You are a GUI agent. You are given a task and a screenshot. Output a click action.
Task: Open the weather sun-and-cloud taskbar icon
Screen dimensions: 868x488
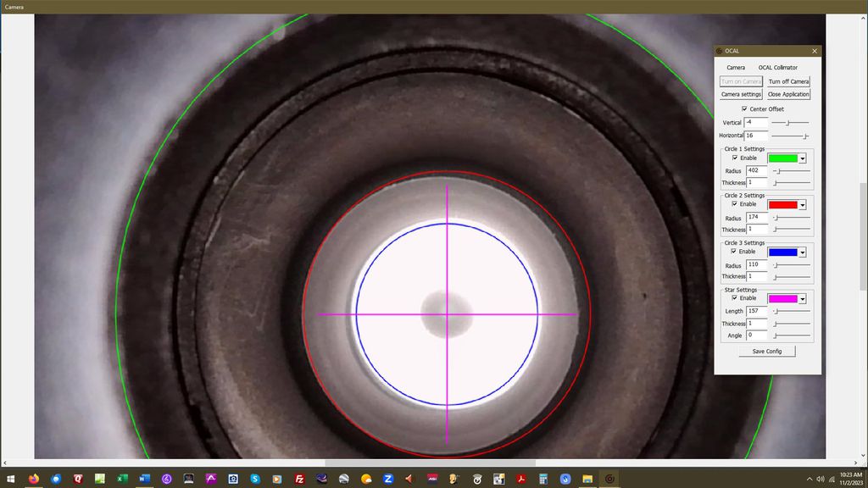pos(366,479)
